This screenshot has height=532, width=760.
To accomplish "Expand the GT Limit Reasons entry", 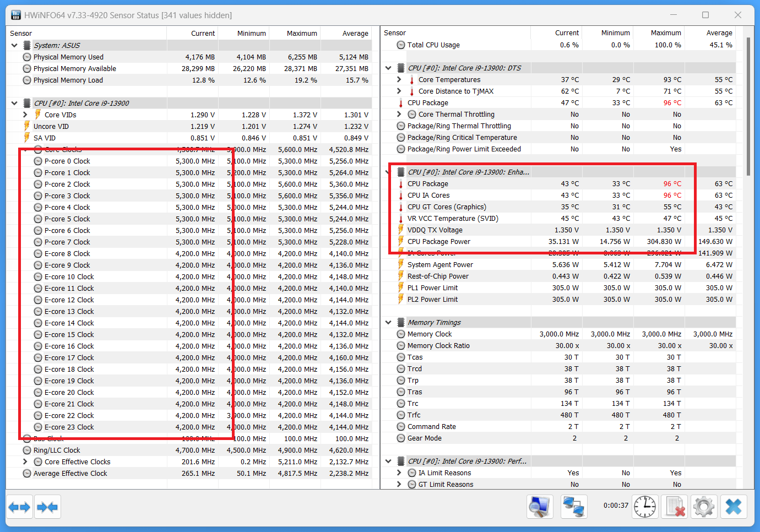I will (x=399, y=485).
